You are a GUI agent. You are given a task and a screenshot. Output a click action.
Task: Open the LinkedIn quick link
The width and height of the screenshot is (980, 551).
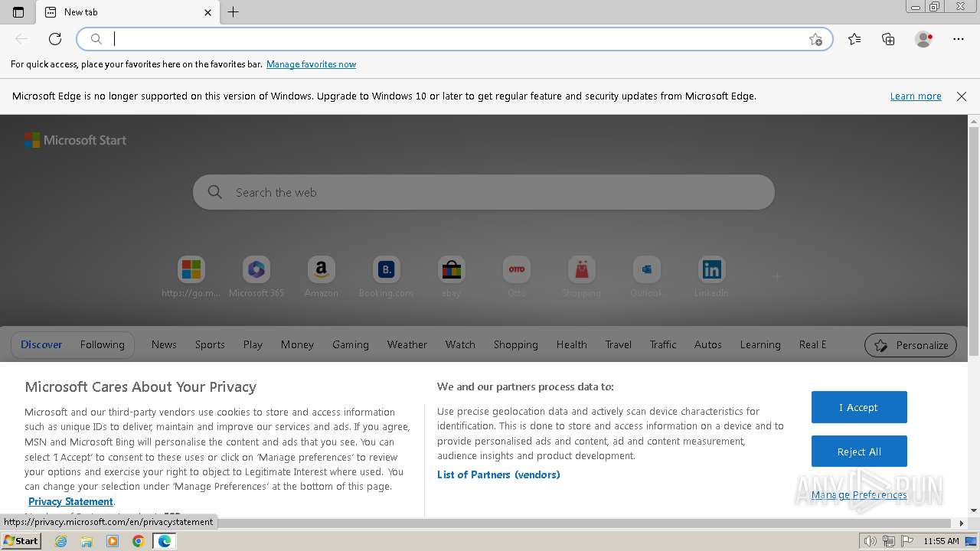click(x=711, y=277)
